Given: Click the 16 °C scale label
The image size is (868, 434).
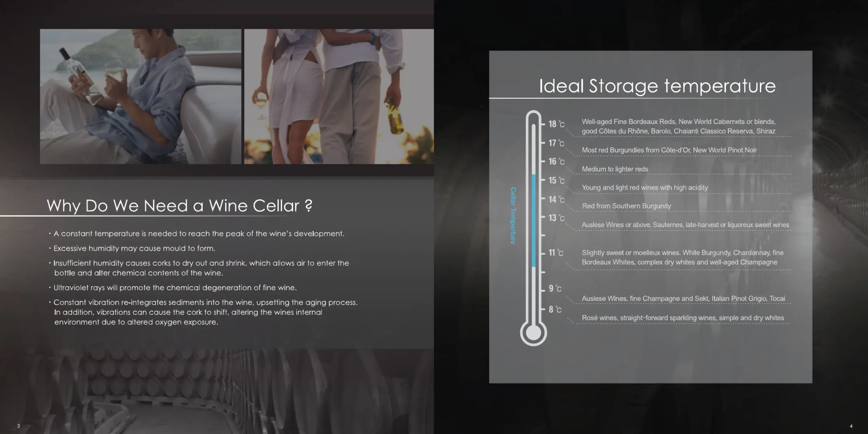Looking at the screenshot, I should coord(556,161).
